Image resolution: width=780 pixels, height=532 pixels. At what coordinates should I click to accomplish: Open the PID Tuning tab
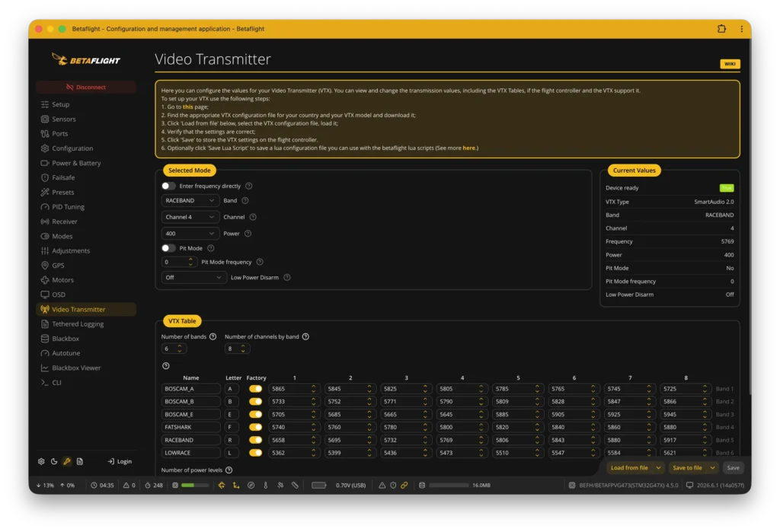[x=86, y=207]
